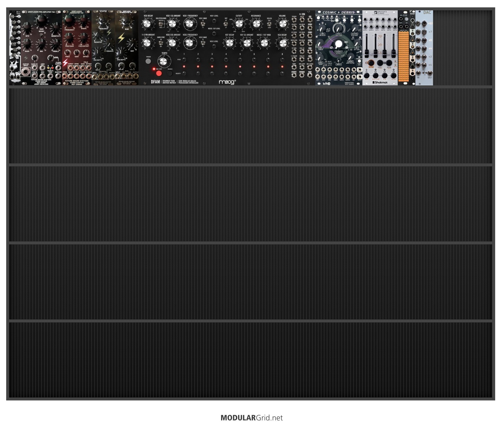Click the Frequency knob on Gristleizer Generator

(69, 21)
